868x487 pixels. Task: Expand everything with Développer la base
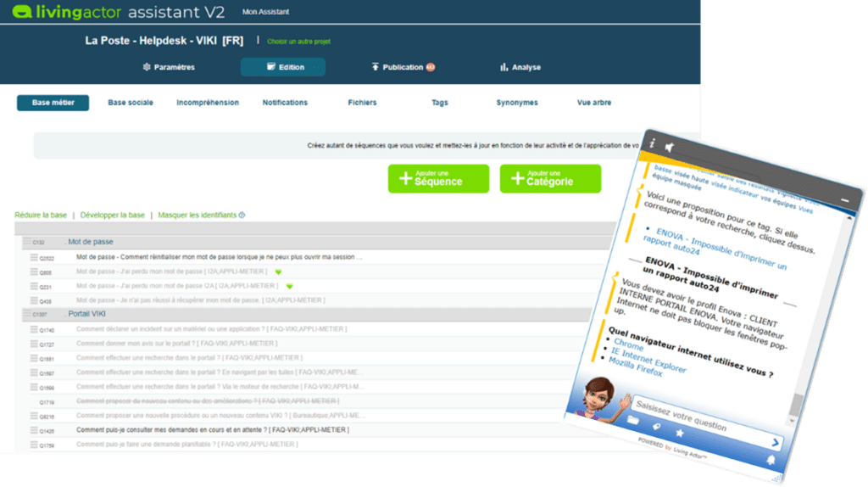pos(113,215)
